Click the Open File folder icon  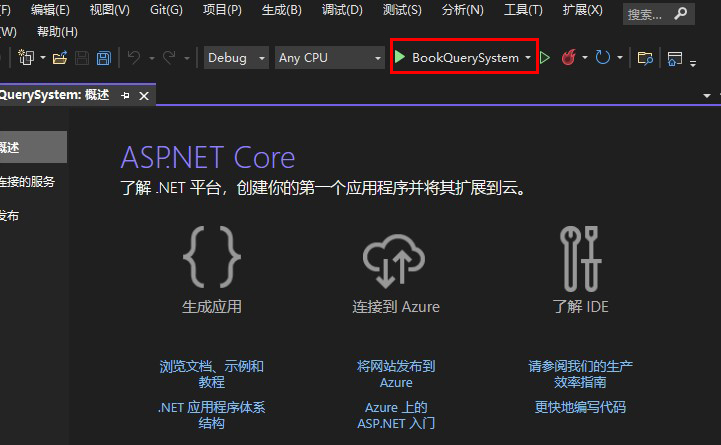coord(60,58)
